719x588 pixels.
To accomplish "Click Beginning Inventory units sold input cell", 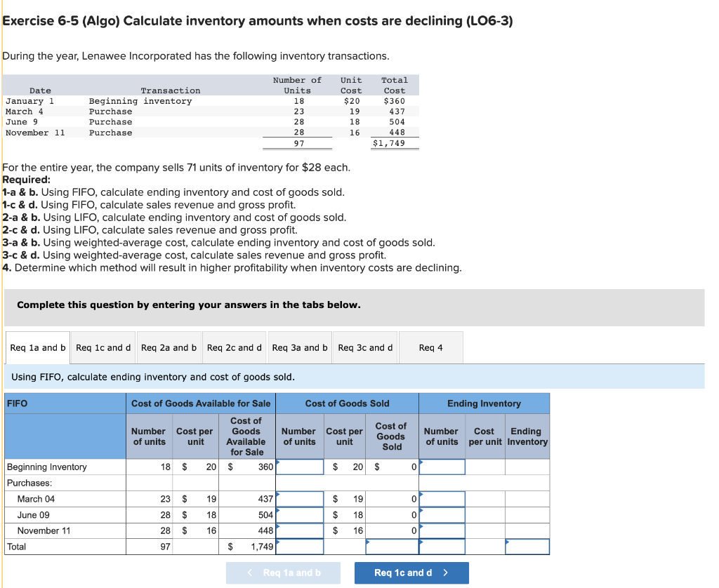I will point(298,466).
